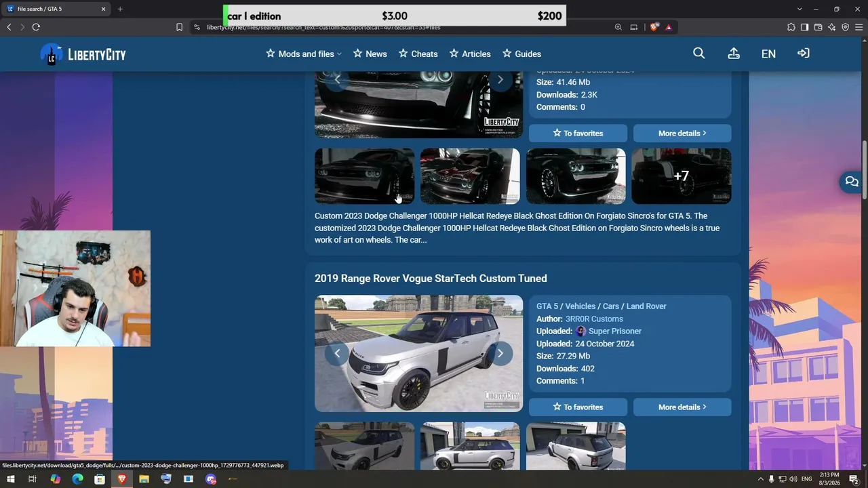Close the File search / GTA 5 tab
This screenshot has height=488, width=868.
[x=104, y=9]
